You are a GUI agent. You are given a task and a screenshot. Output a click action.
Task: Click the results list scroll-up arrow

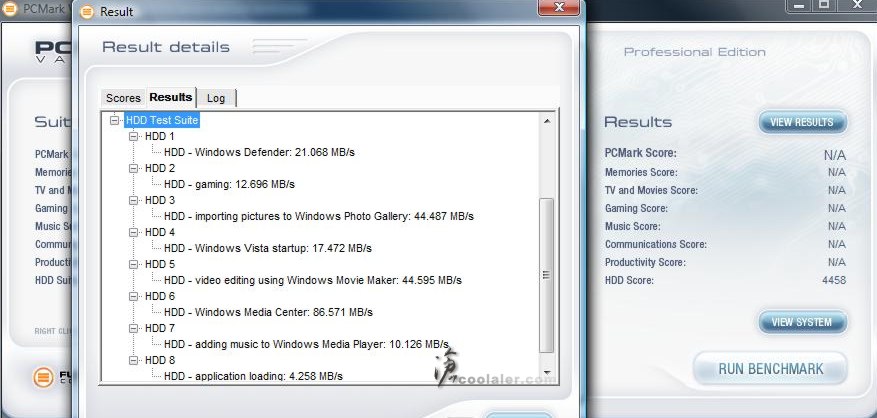(546, 121)
